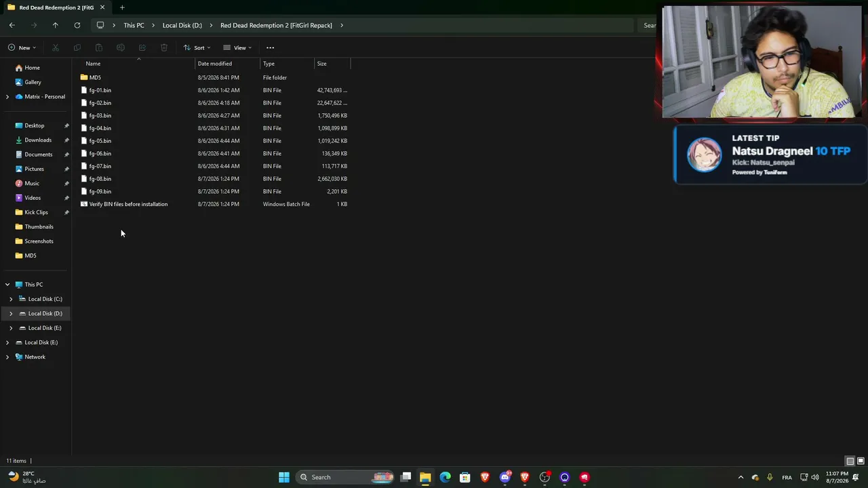Open the MD5 folder in the sidebar
This screenshot has width=868, height=488.
(x=31, y=256)
